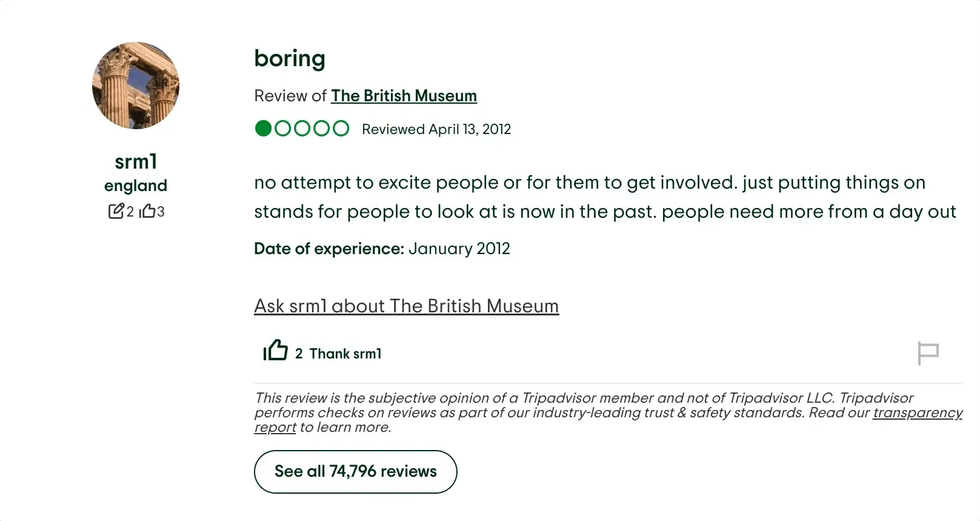980x521 pixels.
Task: Click the fourth rating bubble
Action: 321,129
